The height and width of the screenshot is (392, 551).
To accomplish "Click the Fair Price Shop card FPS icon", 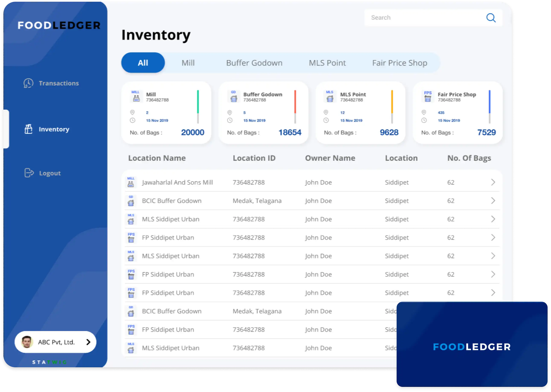I will pos(428,96).
